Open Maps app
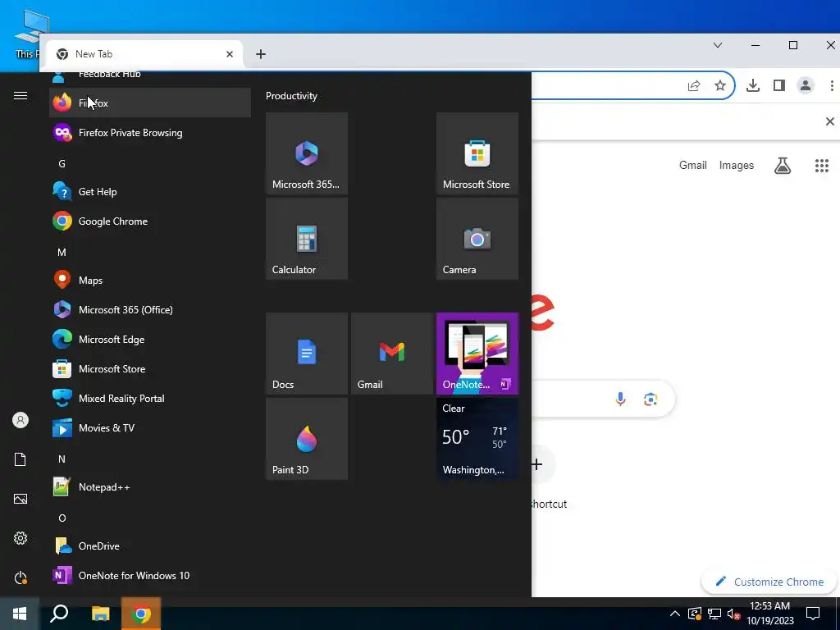This screenshot has width=840, height=630. pyautogui.click(x=149, y=280)
